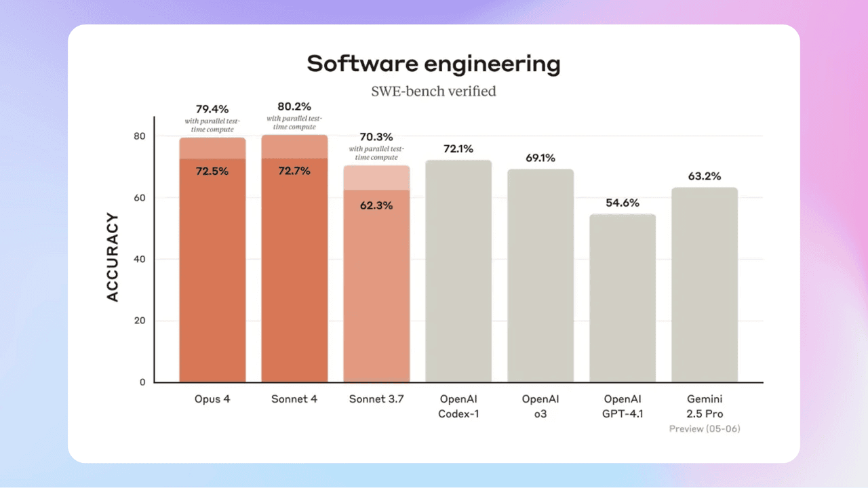Click the vertical ACCURACY axis label
Viewport: 868px width, 488px height.
(x=113, y=258)
